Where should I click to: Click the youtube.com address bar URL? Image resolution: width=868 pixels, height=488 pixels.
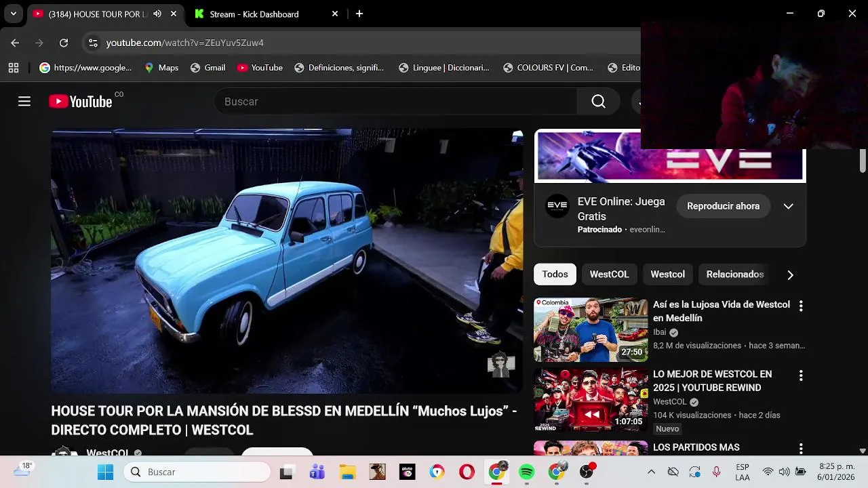[x=185, y=43]
